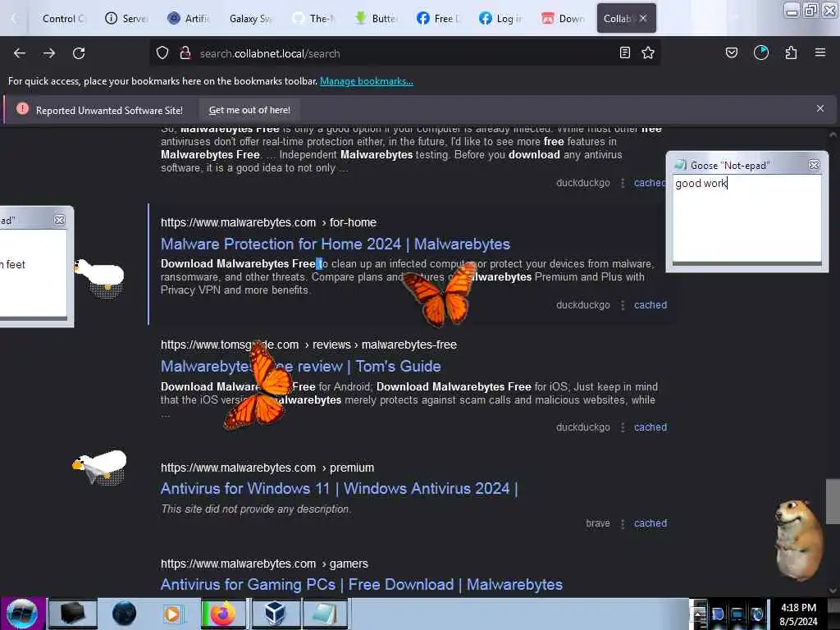Switch to the Server tab
Screen dimensions: 840x630
pyautogui.click(x=127, y=19)
